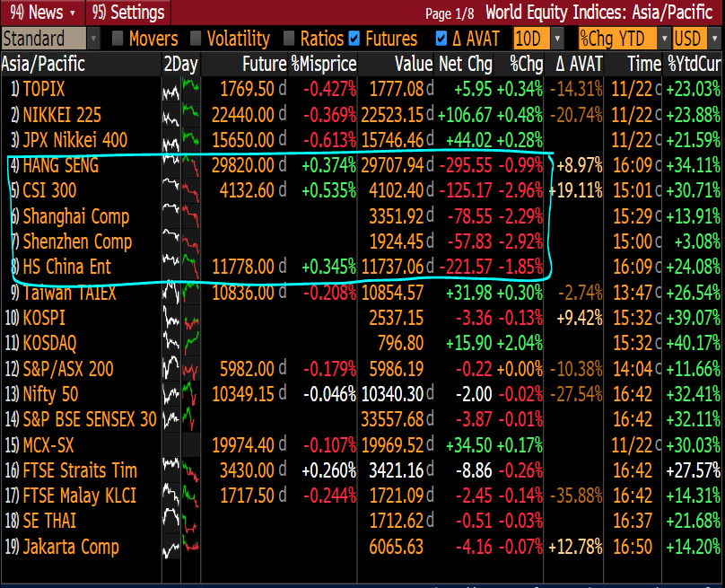This screenshot has width=725, height=588.
Task: Enable the Volatility checkbox
Action: pos(195,39)
